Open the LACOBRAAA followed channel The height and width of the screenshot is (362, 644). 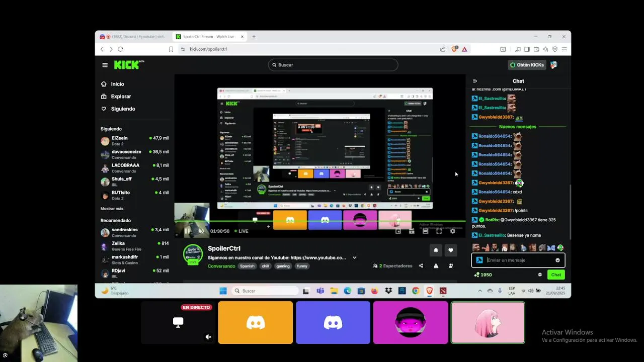135,168
